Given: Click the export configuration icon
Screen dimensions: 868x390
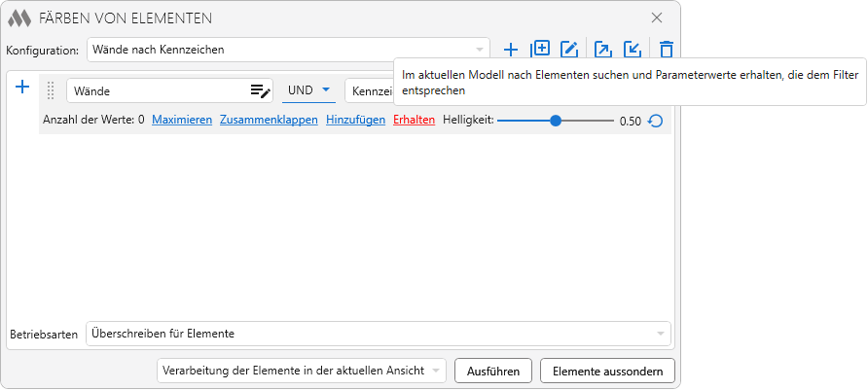Looking at the screenshot, I should point(603,50).
